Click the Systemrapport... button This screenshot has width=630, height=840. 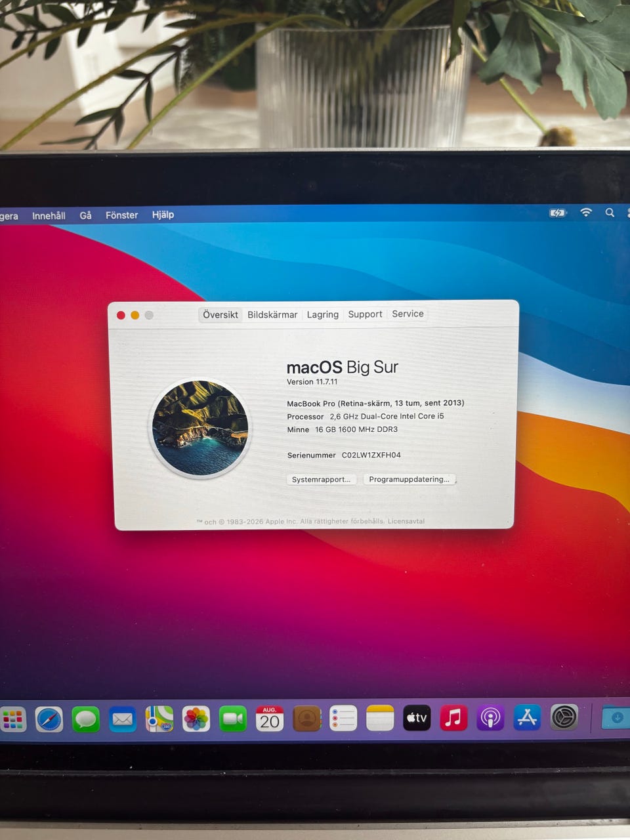pos(322,480)
